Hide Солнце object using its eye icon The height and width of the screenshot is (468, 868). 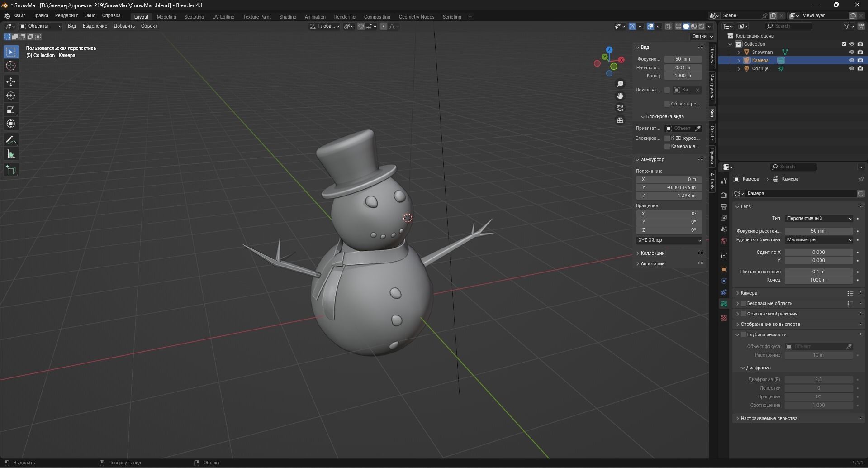[851, 68]
